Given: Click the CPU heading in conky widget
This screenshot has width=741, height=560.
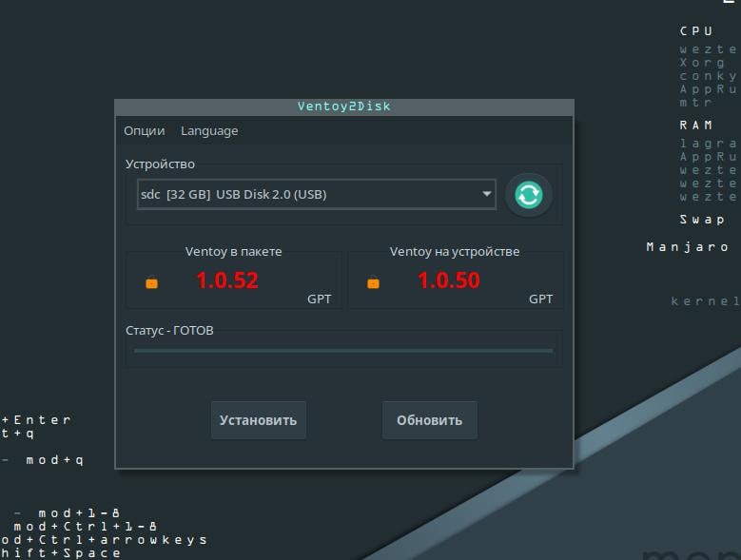Looking at the screenshot, I should point(696,31).
